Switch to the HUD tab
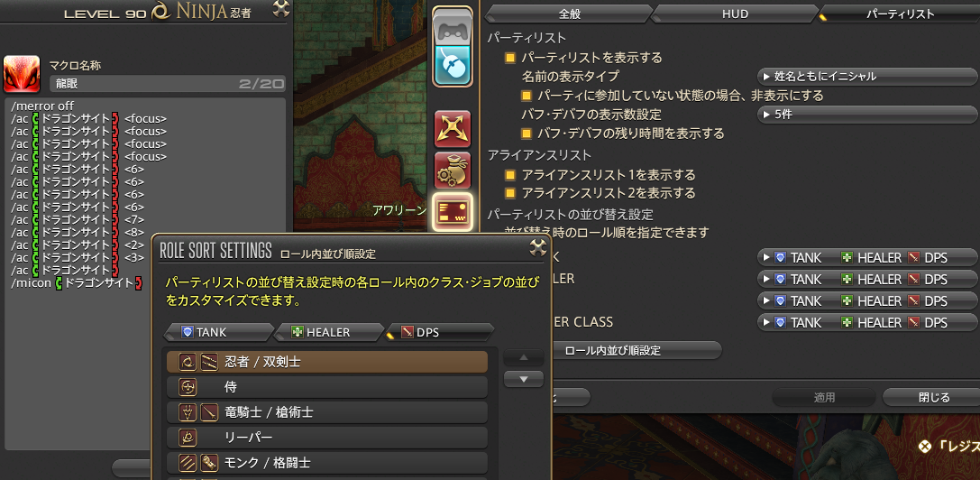This screenshot has height=480, width=980. pyautogui.click(x=735, y=14)
